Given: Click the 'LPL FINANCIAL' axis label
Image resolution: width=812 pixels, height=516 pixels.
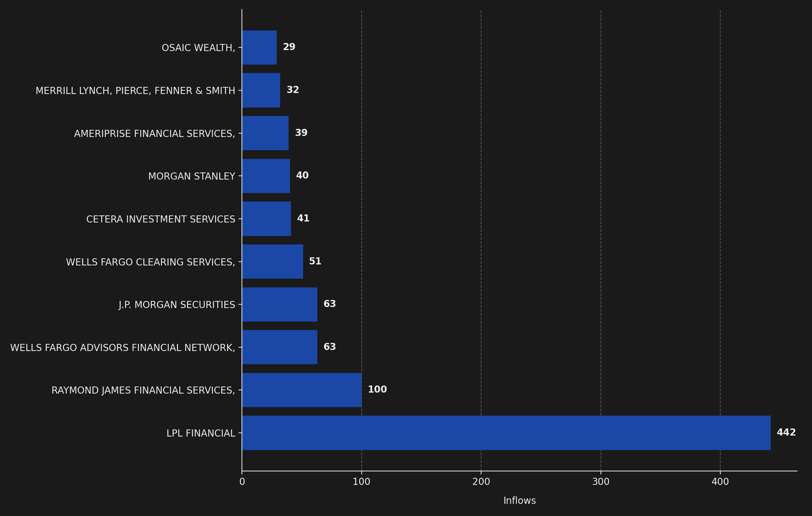Looking at the screenshot, I should [201, 433].
